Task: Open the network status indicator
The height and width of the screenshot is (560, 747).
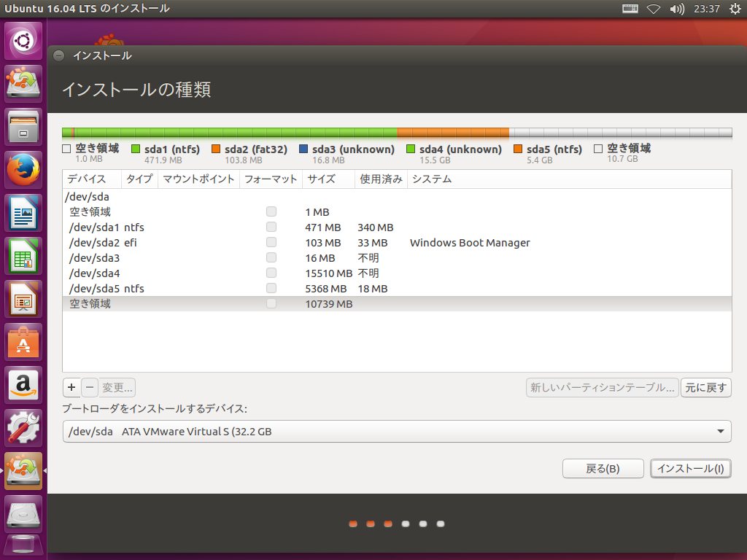Action: [x=653, y=9]
